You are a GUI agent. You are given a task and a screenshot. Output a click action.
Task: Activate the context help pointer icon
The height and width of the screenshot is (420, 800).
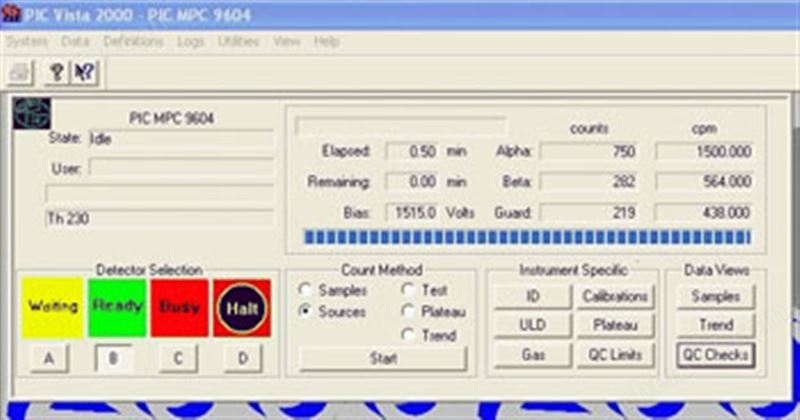[84, 73]
